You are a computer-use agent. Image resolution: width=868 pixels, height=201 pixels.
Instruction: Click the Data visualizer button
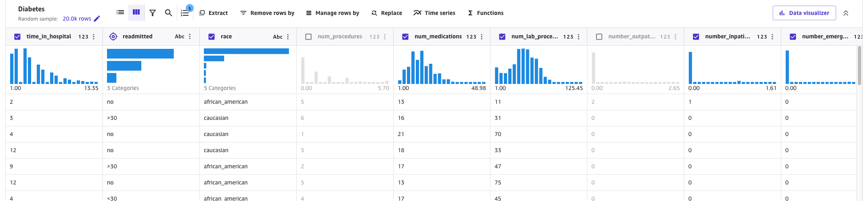point(804,13)
